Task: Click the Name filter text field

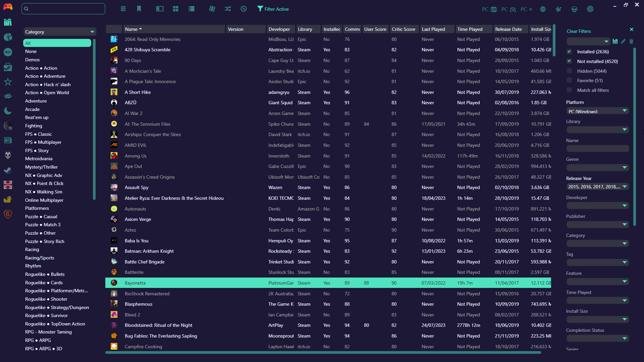Action: (x=597, y=148)
